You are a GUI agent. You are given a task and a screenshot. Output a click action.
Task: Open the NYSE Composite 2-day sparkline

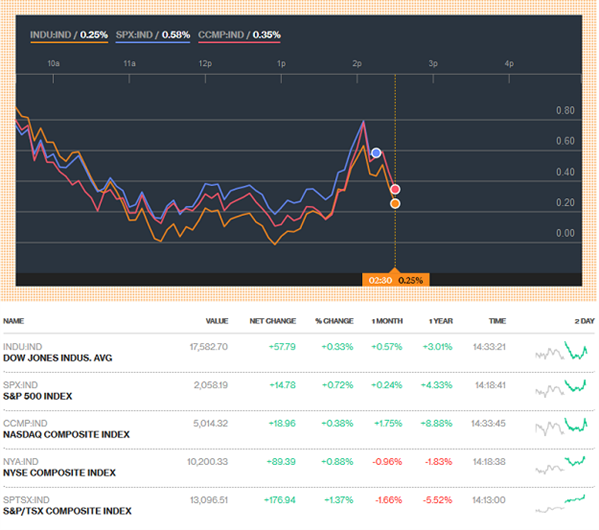[560, 465]
